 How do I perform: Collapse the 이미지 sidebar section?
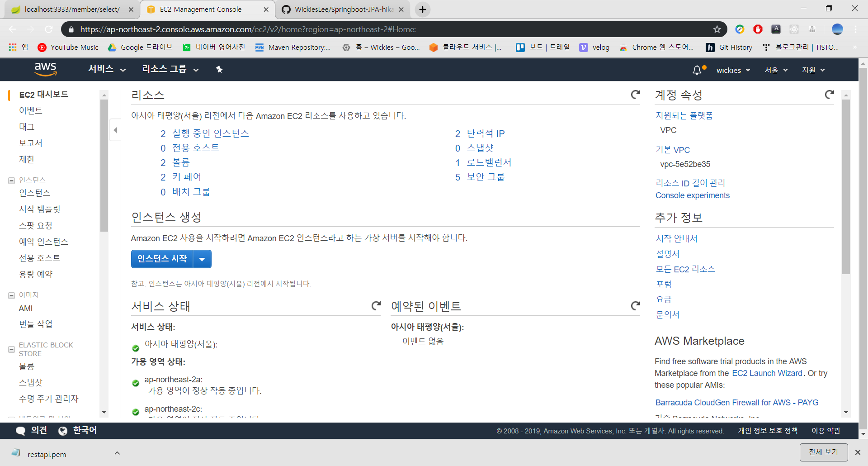click(11, 295)
